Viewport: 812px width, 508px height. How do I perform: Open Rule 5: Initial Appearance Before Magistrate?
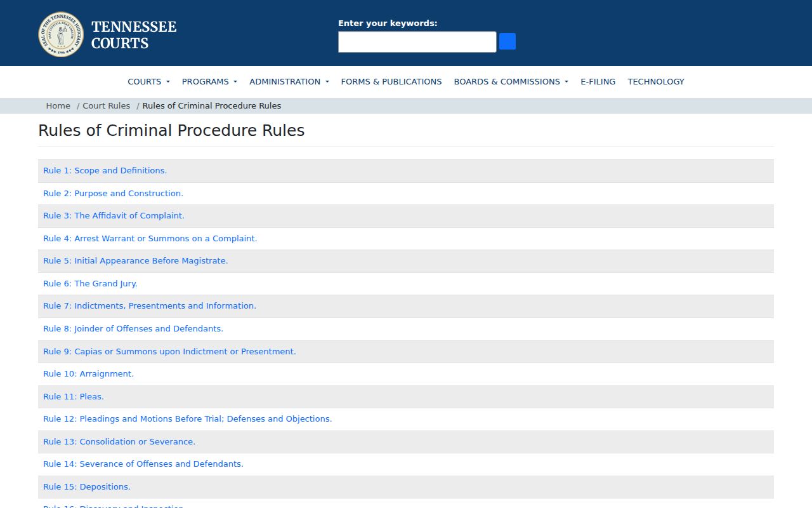coord(135,261)
